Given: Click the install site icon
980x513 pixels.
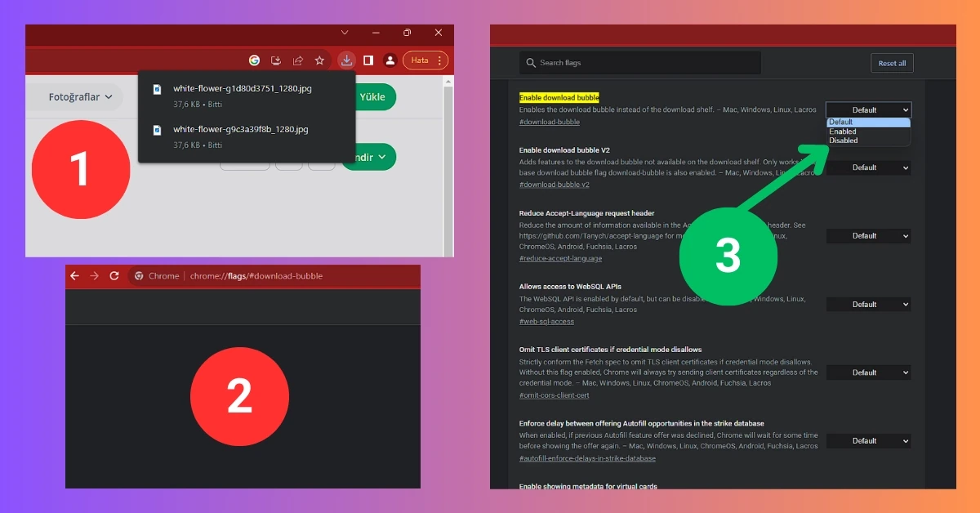Looking at the screenshot, I should [276, 60].
